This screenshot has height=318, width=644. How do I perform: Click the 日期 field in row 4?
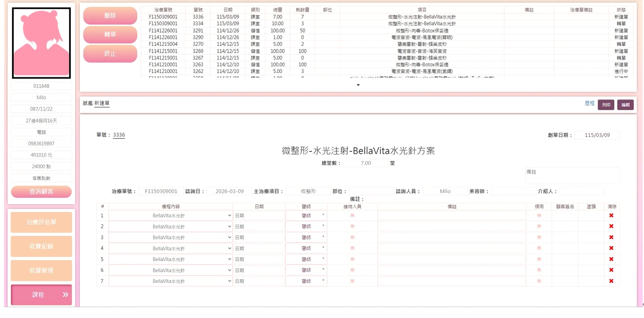tap(259, 248)
